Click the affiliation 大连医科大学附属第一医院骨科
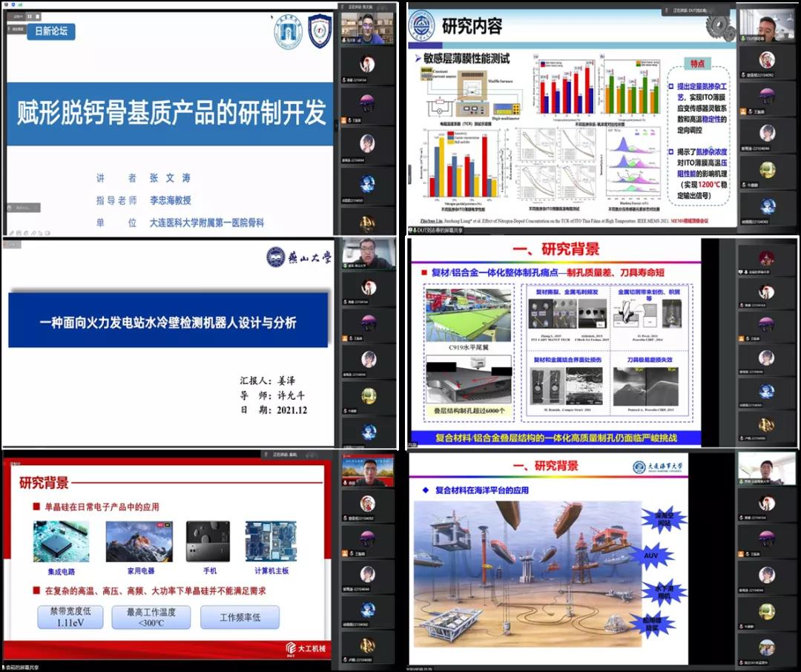 (x=207, y=223)
